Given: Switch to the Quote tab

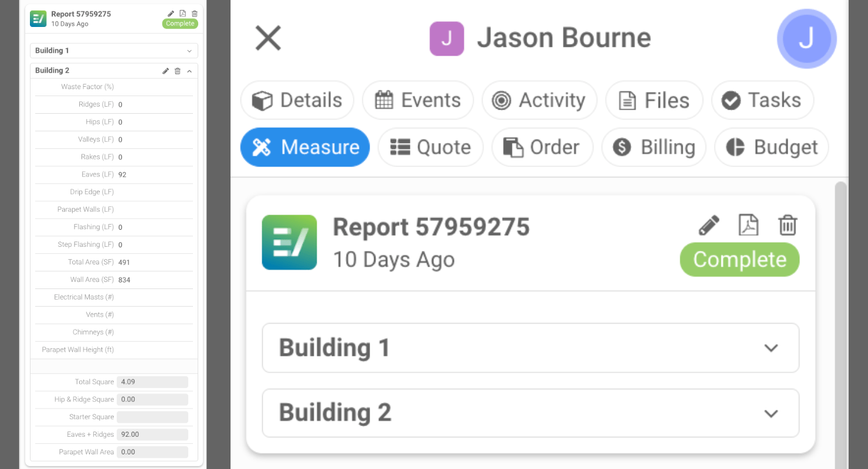Looking at the screenshot, I should click(x=430, y=147).
